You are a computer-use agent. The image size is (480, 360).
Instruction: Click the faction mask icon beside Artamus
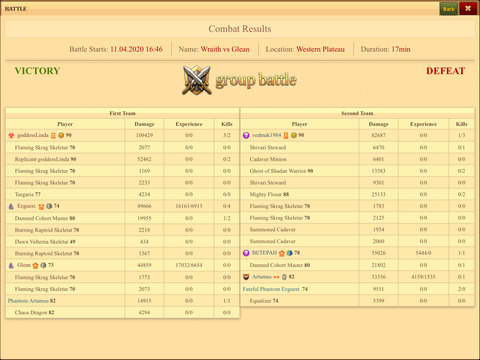pos(246,277)
